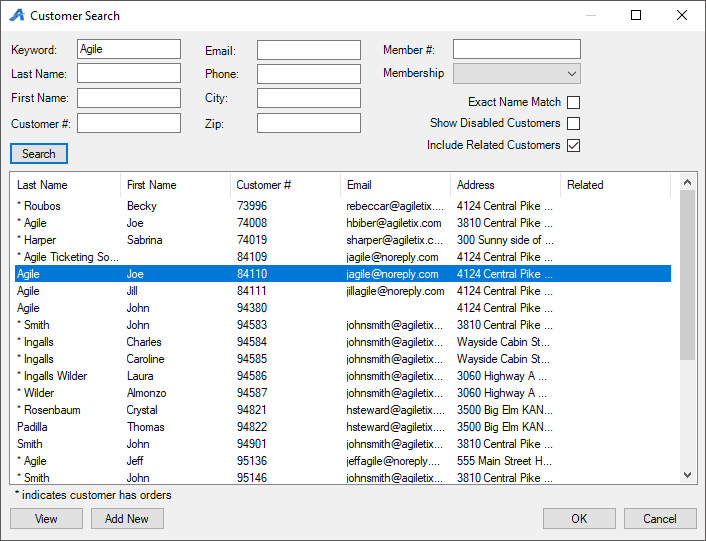Select customer number 95146 row

(x=343, y=477)
